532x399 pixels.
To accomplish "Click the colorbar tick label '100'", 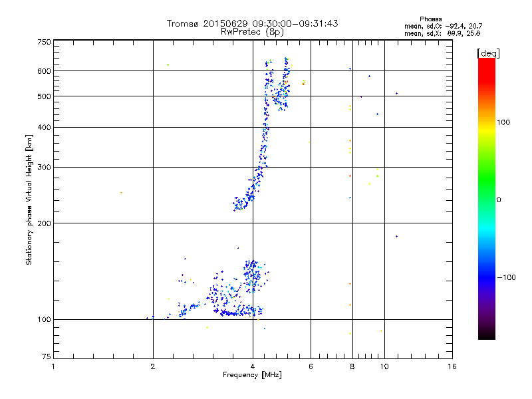I will tap(503, 122).
